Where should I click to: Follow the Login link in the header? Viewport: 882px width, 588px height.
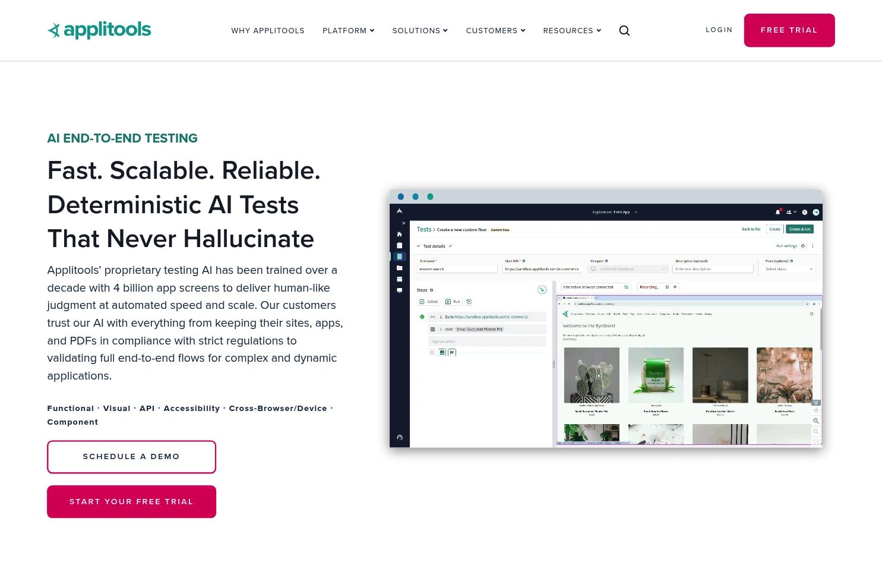719,30
